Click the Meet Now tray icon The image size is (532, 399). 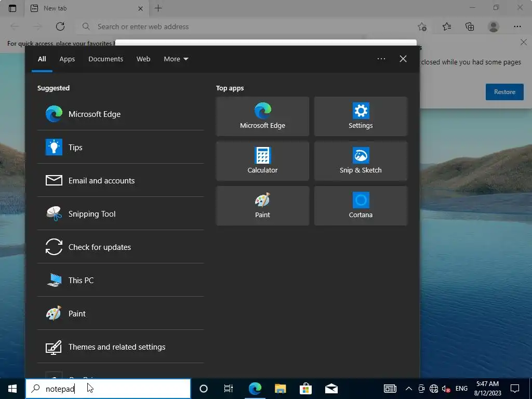[421, 389]
